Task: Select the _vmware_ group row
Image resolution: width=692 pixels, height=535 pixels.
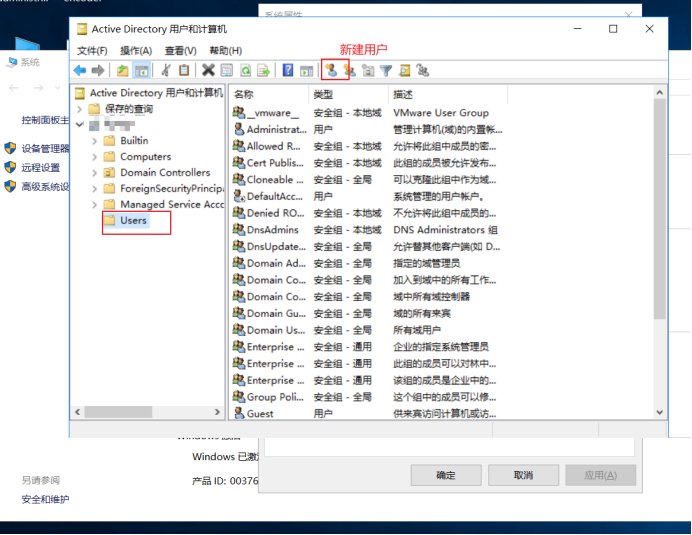Action: coord(367,113)
